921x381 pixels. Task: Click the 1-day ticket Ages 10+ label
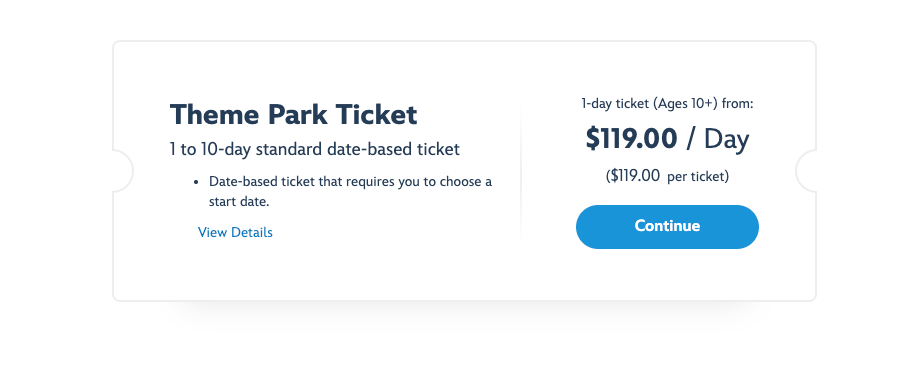667,104
